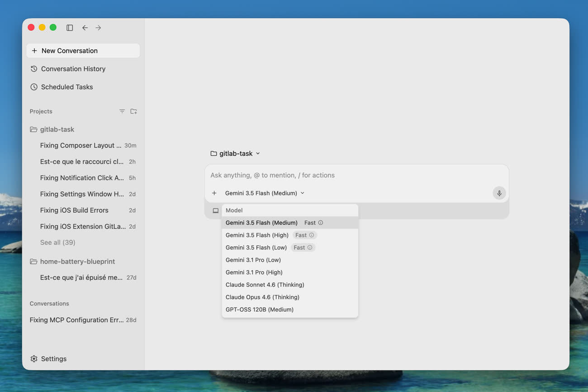Click info icon next to Gemini 3.5 Flash (High)
The height and width of the screenshot is (392, 588).
312,235
